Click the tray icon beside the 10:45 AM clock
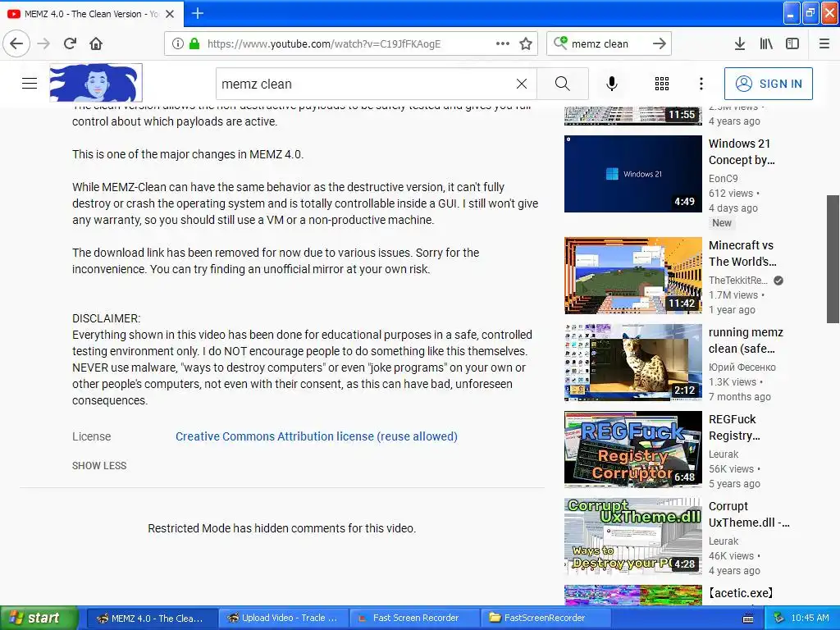This screenshot has height=630, width=840. [779, 619]
